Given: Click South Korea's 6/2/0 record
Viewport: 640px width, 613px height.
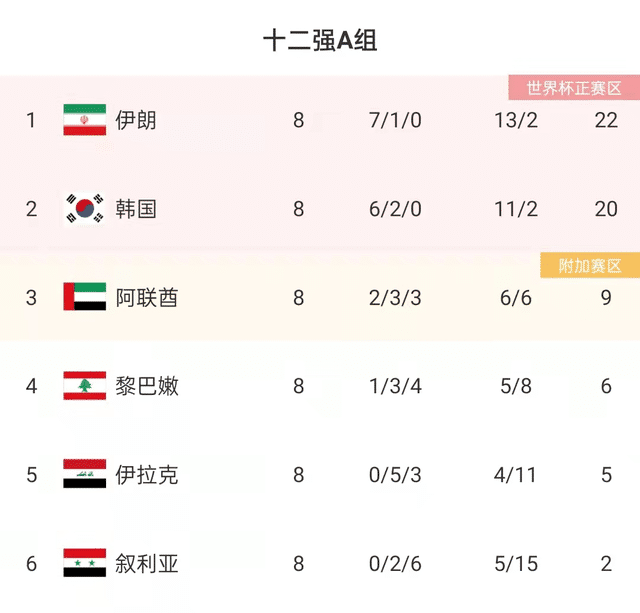Looking at the screenshot, I should 395,209.
